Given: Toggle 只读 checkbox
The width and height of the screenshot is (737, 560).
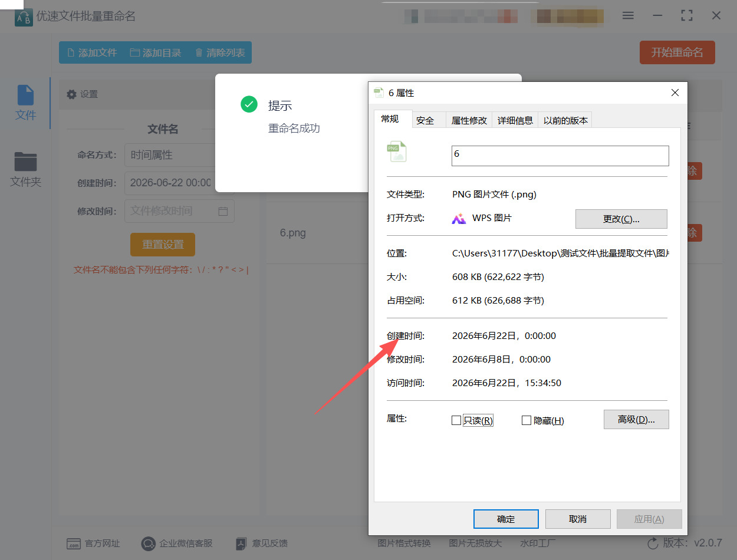Looking at the screenshot, I should [x=456, y=420].
